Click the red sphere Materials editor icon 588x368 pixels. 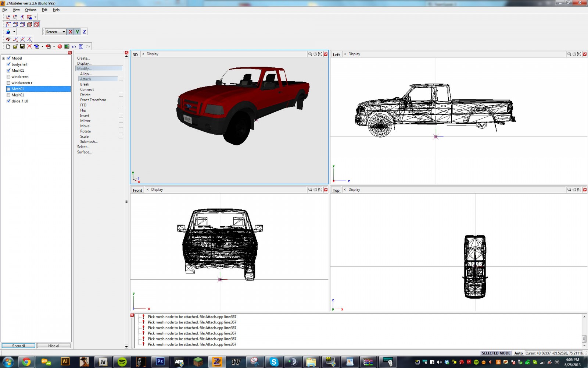tap(60, 46)
